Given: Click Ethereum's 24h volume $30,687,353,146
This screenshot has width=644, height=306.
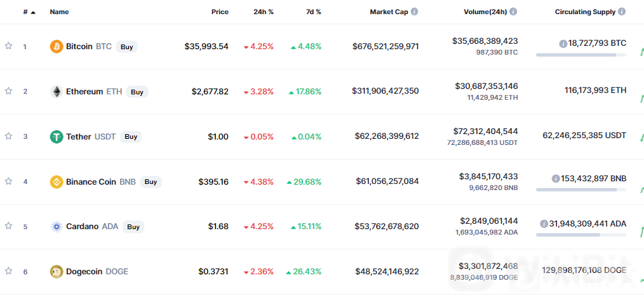Looking at the screenshot, I should tap(486, 86).
